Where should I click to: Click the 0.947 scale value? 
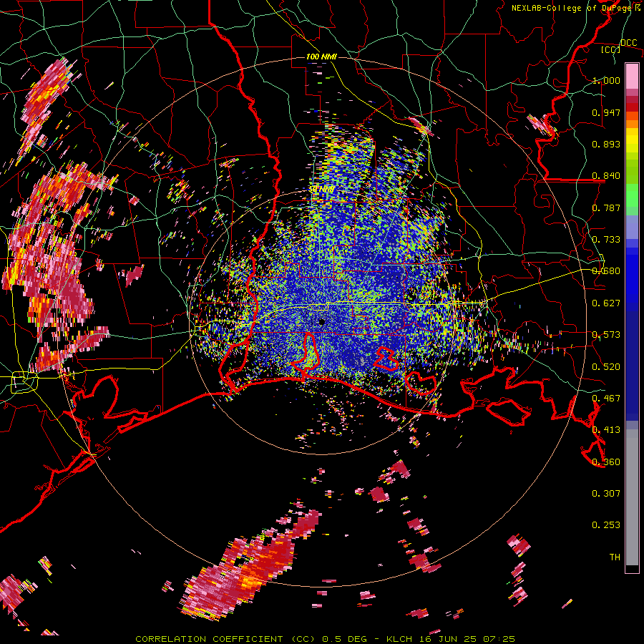click(x=606, y=112)
